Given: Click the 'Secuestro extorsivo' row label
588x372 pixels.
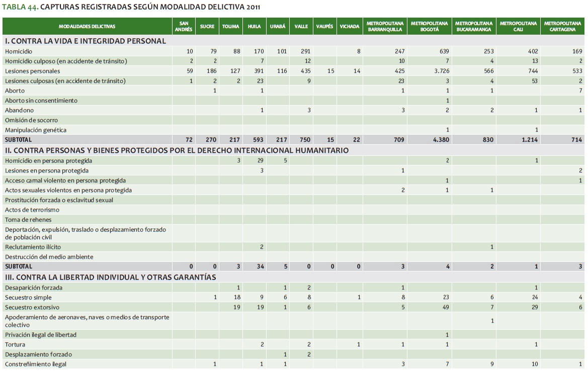Looking at the screenshot, I should click(x=32, y=307).
